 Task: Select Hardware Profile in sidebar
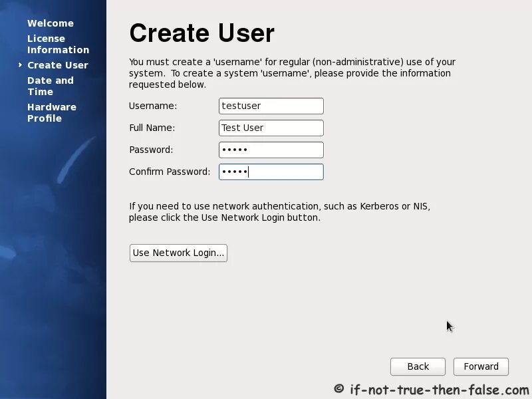pos(52,112)
